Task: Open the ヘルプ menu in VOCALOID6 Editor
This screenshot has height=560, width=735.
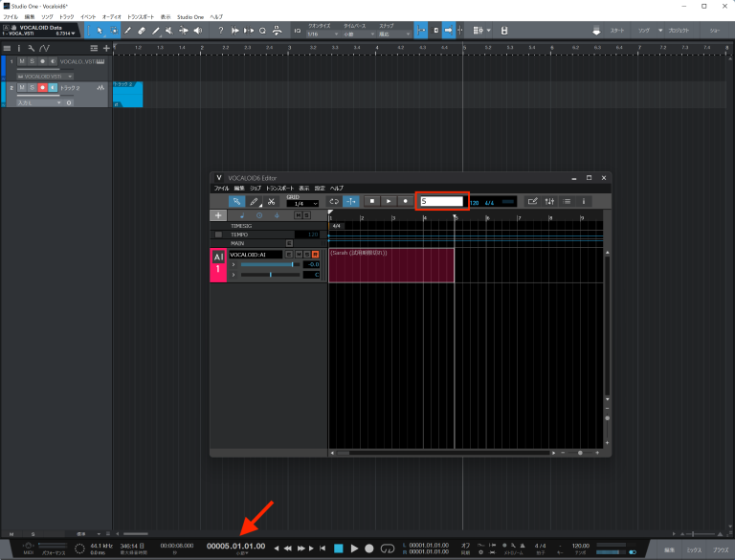Action: 337,188
